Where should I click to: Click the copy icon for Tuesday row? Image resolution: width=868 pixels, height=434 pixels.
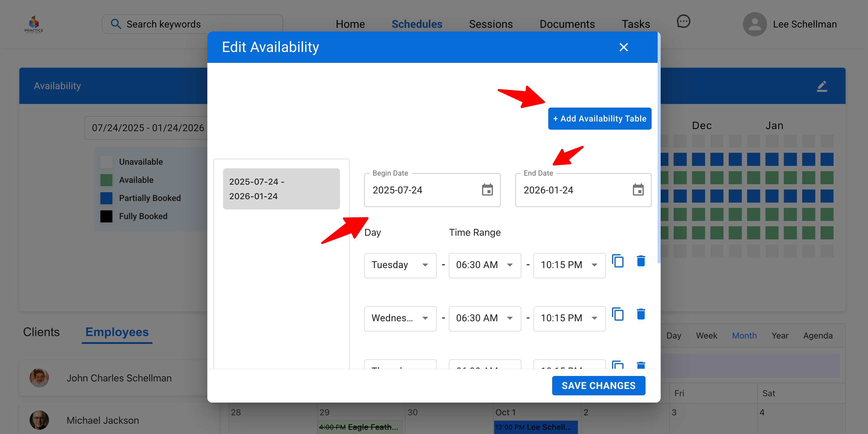[x=618, y=261]
